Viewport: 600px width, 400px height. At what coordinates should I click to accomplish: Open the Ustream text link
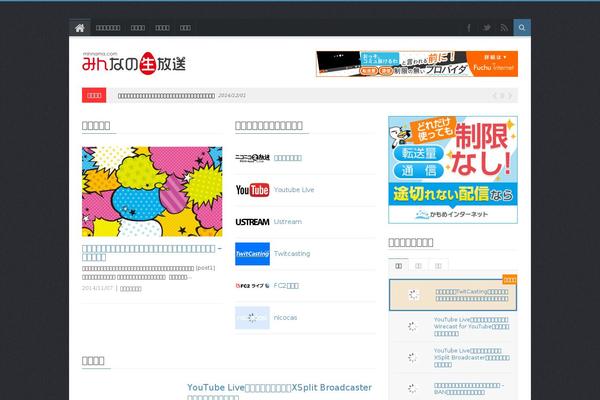click(288, 222)
